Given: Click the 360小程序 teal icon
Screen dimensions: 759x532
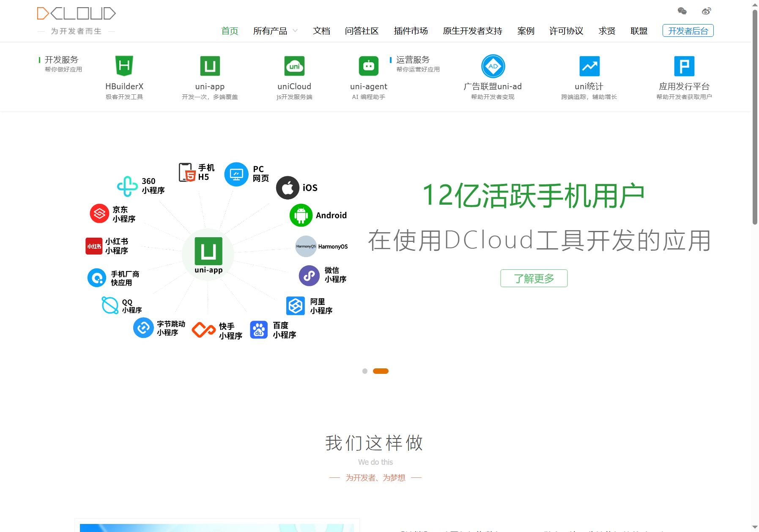Looking at the screenshot, I should pyautogui.click(x=127, y=186).
